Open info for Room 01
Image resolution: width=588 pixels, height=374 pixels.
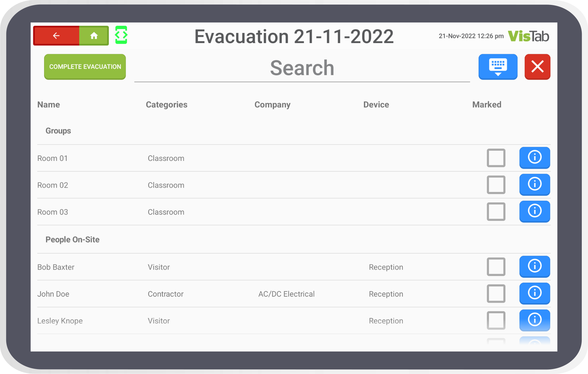tap(534, 158)
